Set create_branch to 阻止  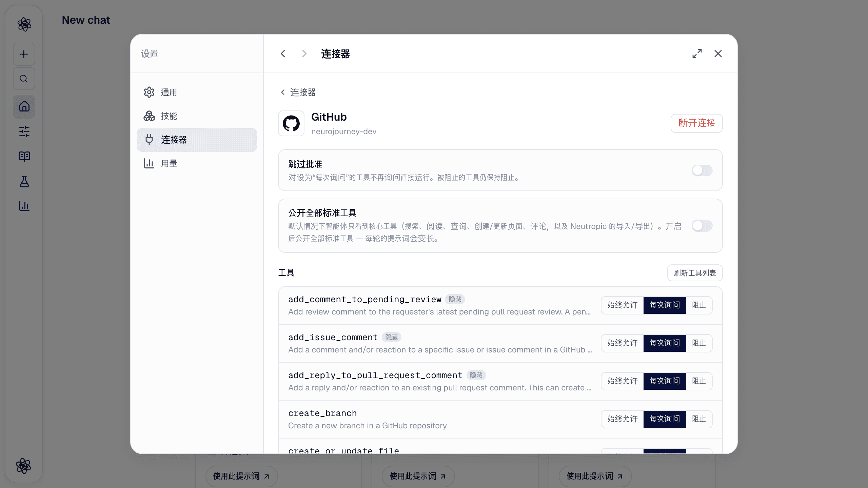coord(699,419)
